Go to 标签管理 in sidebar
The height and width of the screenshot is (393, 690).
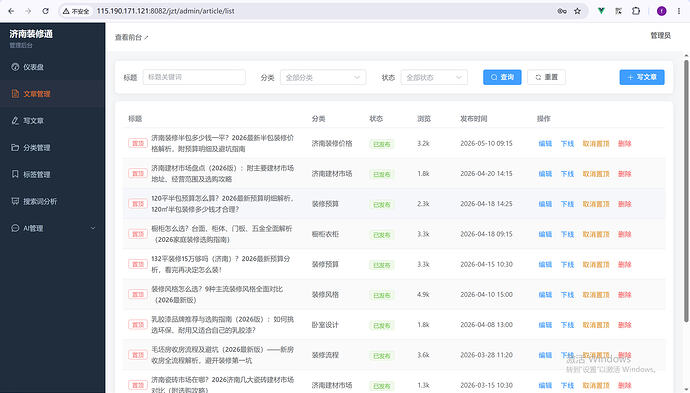[x=52, y=174]
